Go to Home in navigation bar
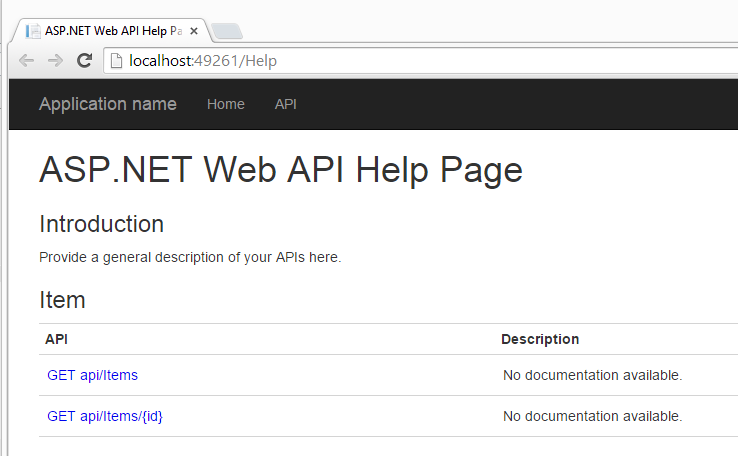738x456 pixels. 225,104
